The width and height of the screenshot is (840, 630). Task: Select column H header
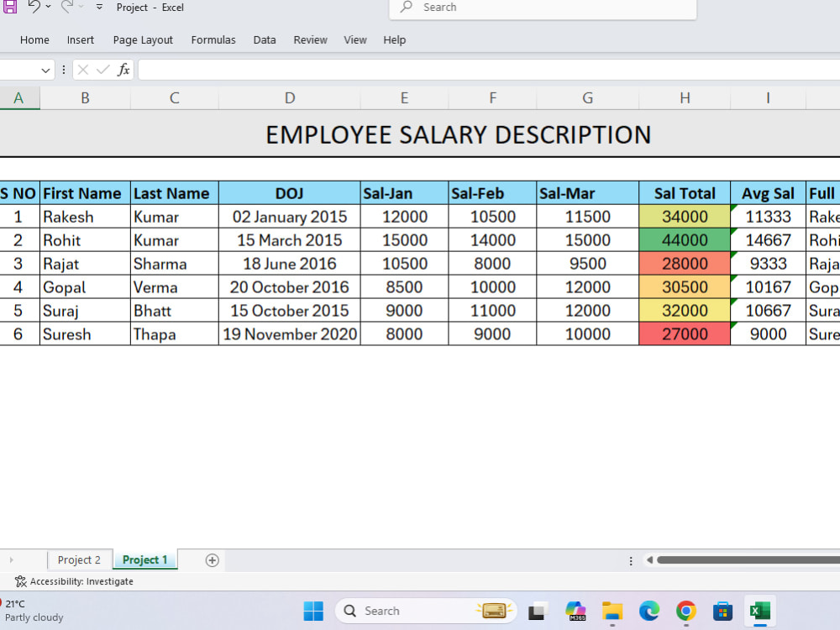pos(685,98)
